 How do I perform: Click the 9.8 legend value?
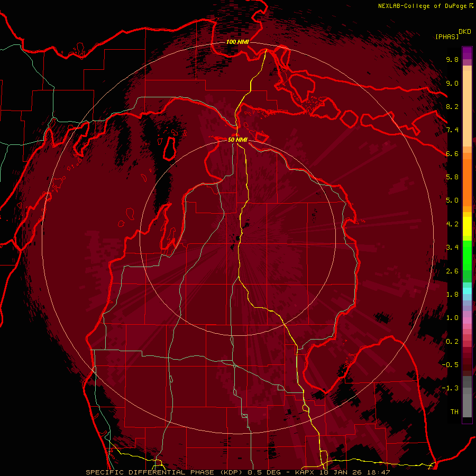[452, 59]
